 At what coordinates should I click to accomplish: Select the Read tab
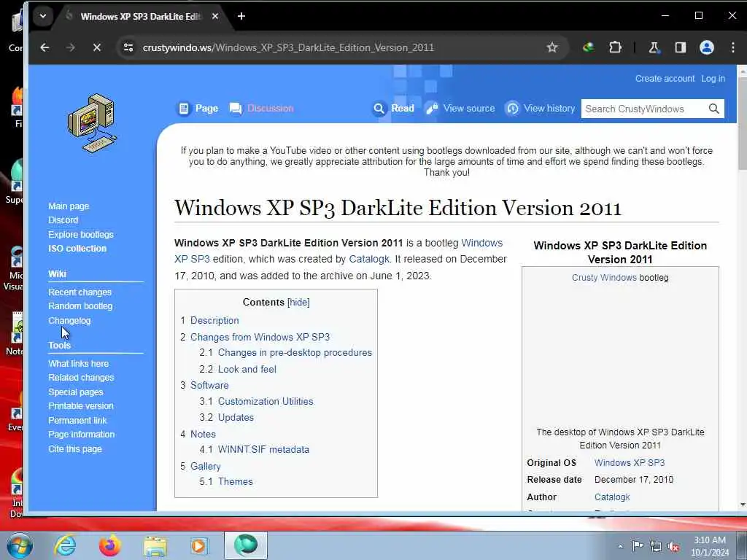pyautogui.click(x=393, y=109)
